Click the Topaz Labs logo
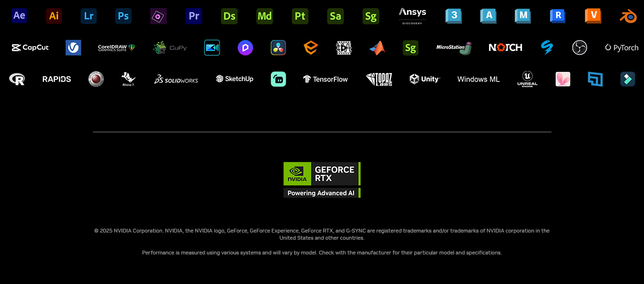644x284 pixels. [x=379, y=79]
